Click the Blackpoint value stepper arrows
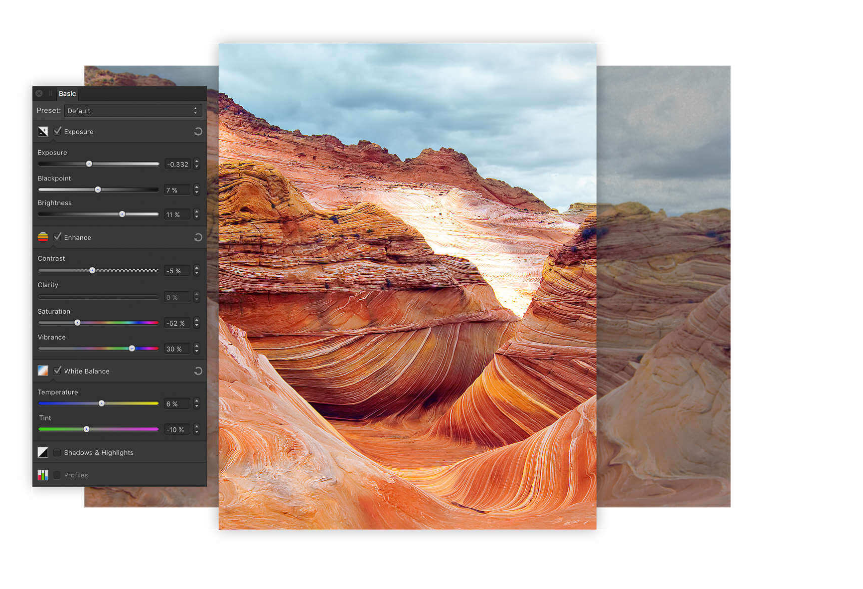Image resolution: width=863 pixels, height=589 pixels. pyautogui.click(x=197, y=190)
